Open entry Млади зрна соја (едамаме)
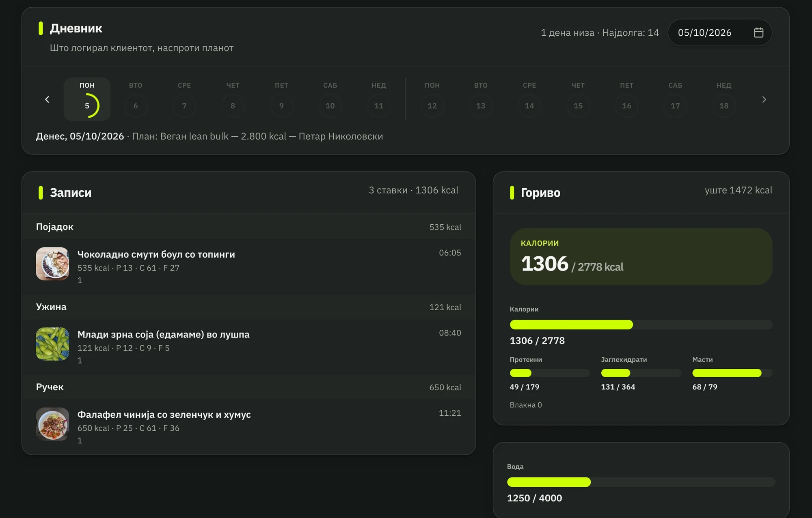The width and height of the screenshot is (812, 518). (x=248, y=346)
